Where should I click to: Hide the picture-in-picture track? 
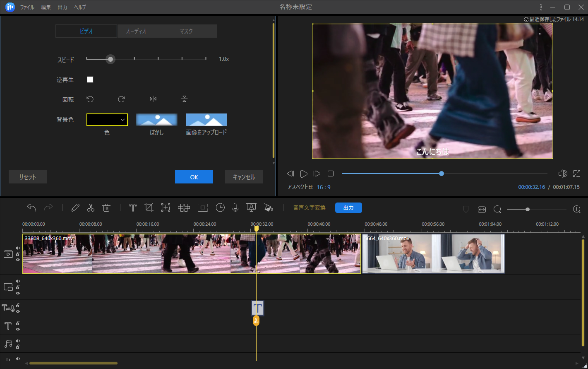(x=18, y=293)
